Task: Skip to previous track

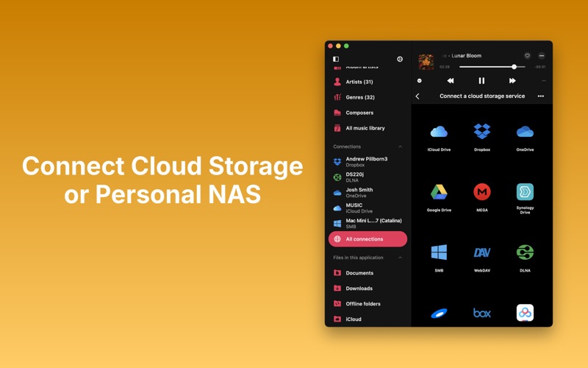Action: (x=451, y=81)
